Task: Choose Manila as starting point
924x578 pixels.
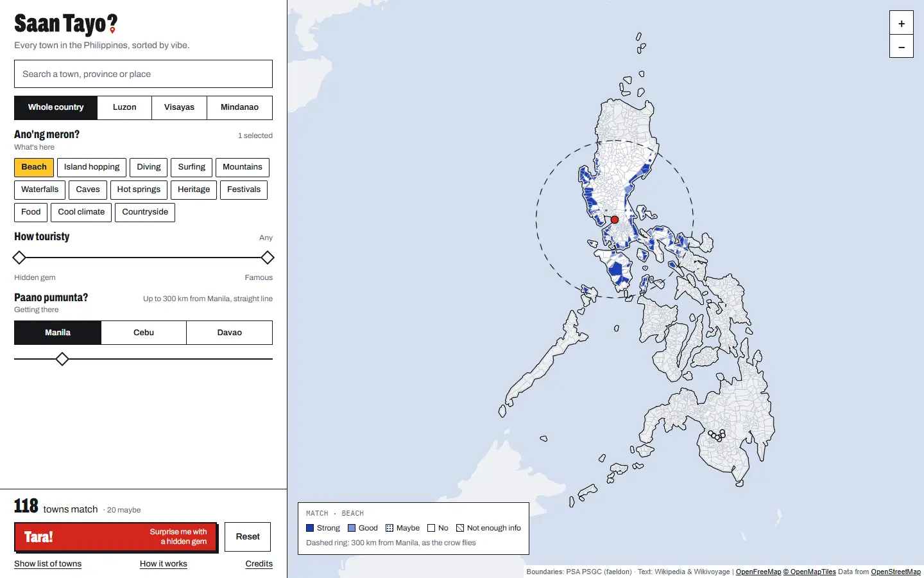Action: pyautogui.click(x=58, y=333)
